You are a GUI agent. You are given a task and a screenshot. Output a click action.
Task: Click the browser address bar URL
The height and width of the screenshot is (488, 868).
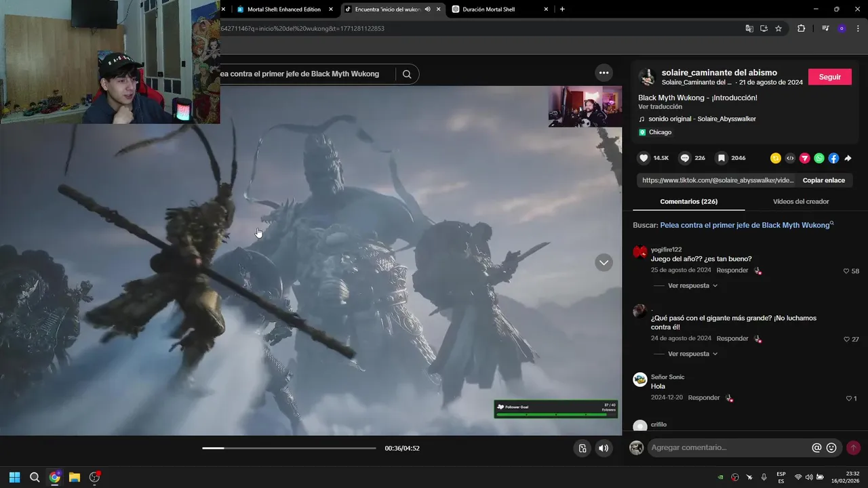point(302,28)
